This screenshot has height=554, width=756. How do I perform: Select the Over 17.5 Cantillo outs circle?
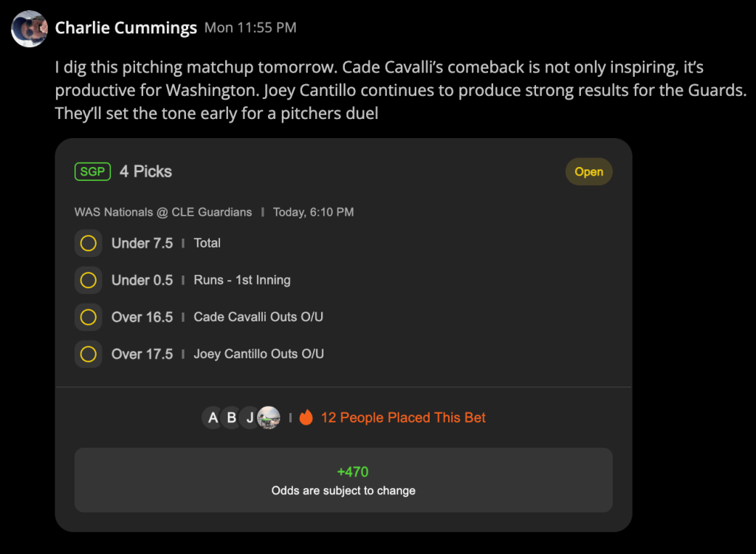89,355
